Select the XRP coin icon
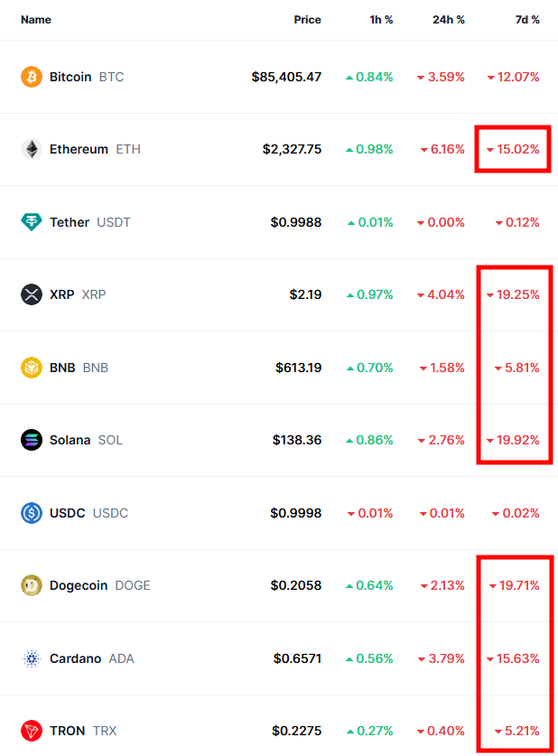Image resolution: width=558 pixels, height=756 pixels. click(32, 294)
